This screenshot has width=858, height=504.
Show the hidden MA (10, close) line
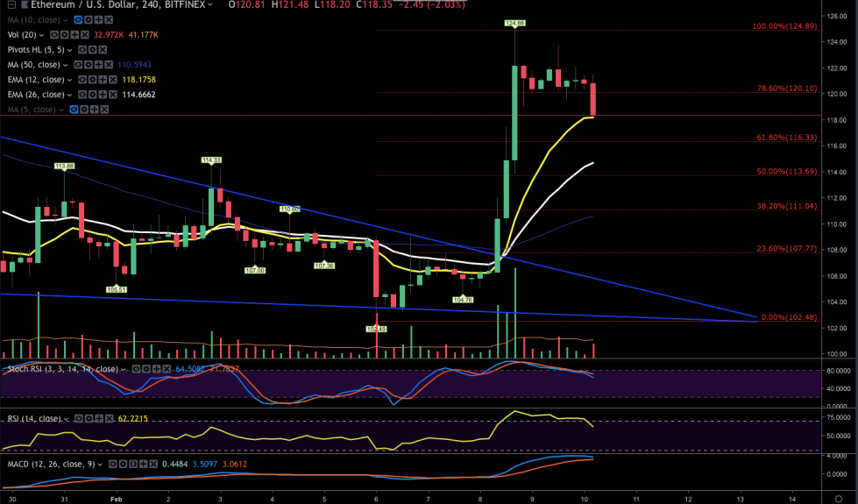tap(78, 18)
